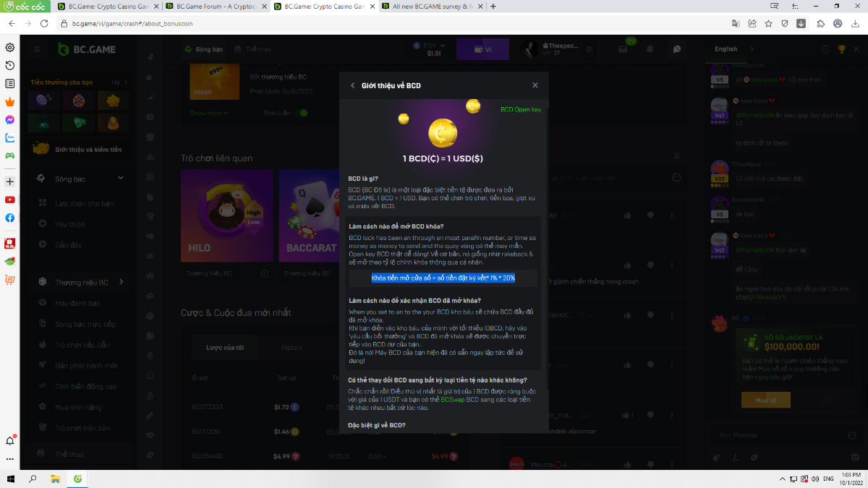Open the BCD Open key link
This screenshot has height=488, width=868.
click(x=520, y=110)
